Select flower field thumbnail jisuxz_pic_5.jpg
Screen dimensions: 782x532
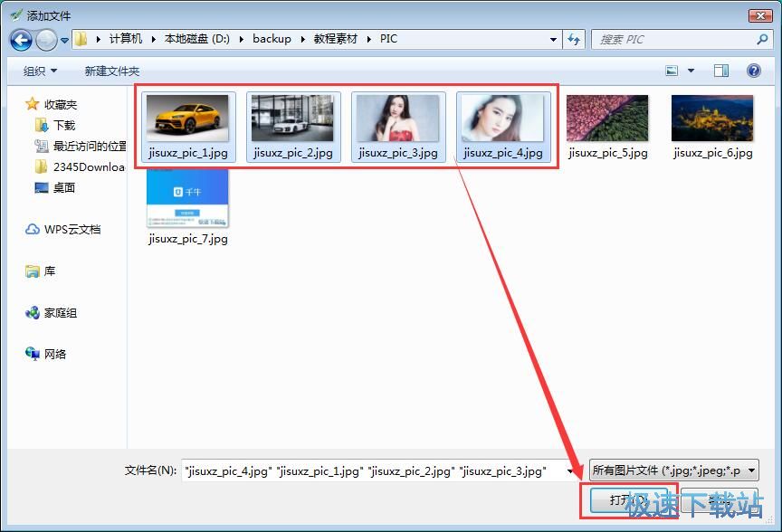pos(607,119)
